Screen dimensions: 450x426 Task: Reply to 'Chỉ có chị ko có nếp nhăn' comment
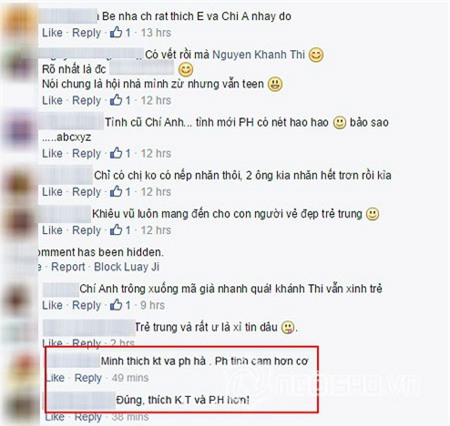[x=87, y=192]
